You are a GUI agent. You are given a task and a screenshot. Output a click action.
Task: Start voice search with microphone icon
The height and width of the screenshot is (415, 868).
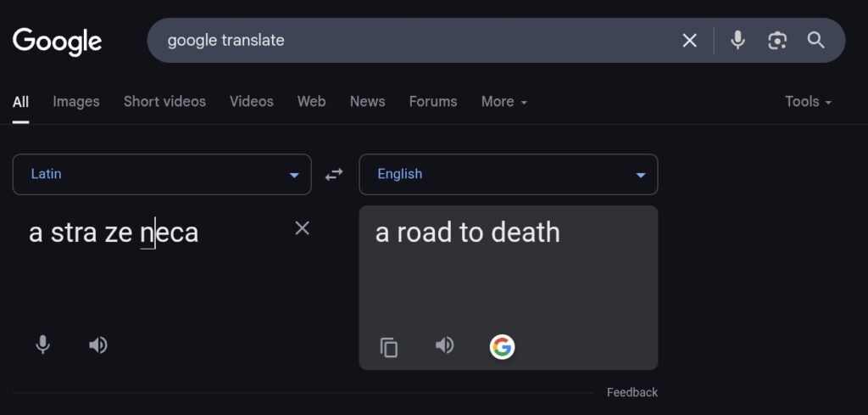(737, 41)
